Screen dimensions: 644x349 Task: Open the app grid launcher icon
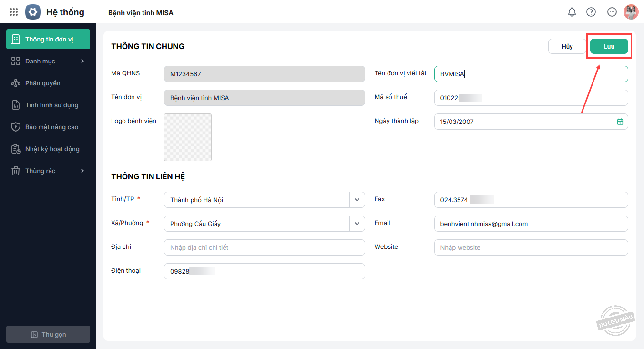point(14,12)
